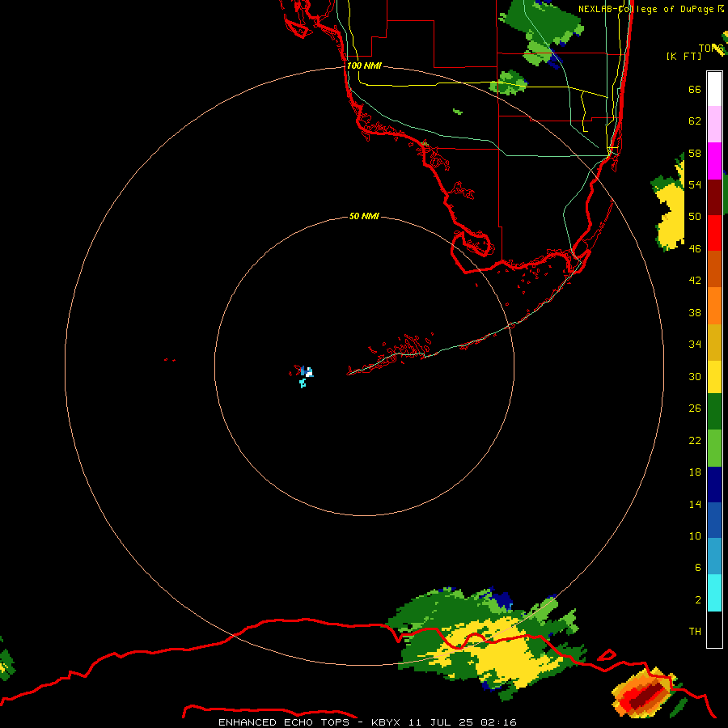This screenshot has height=728, width=728.
Task: Select the light blue legend band
Action: click(x=714, y=557)
